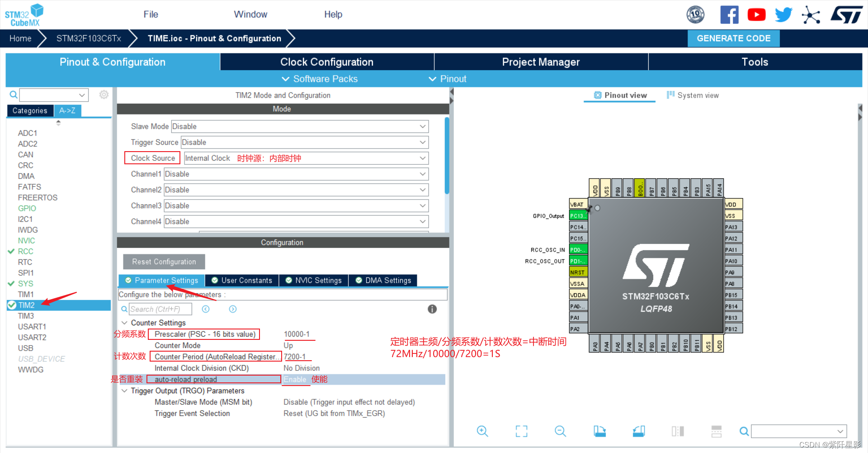Toggle the vertical flip view icon
The image size is (868, 453).
[x=678, y=431]
